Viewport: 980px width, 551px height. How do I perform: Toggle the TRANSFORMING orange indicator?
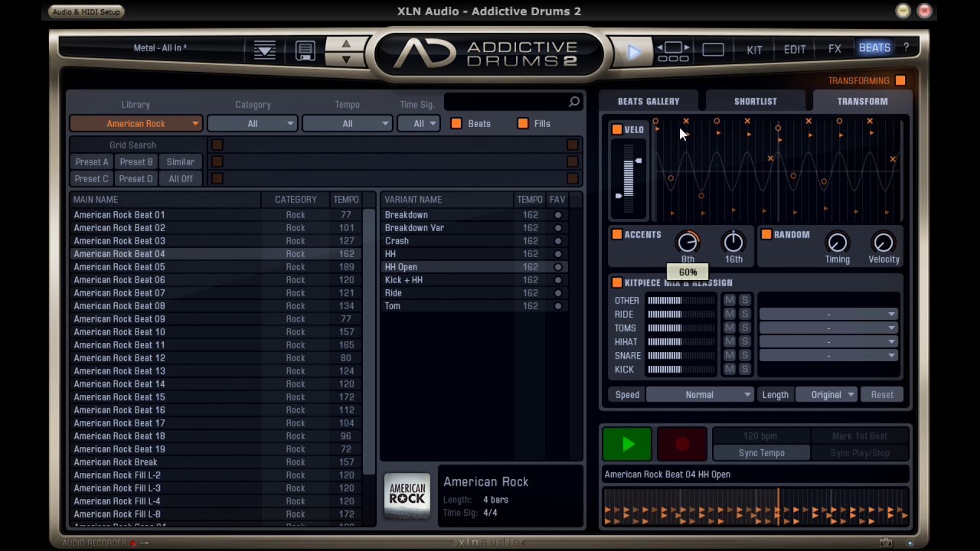(900, 80)
